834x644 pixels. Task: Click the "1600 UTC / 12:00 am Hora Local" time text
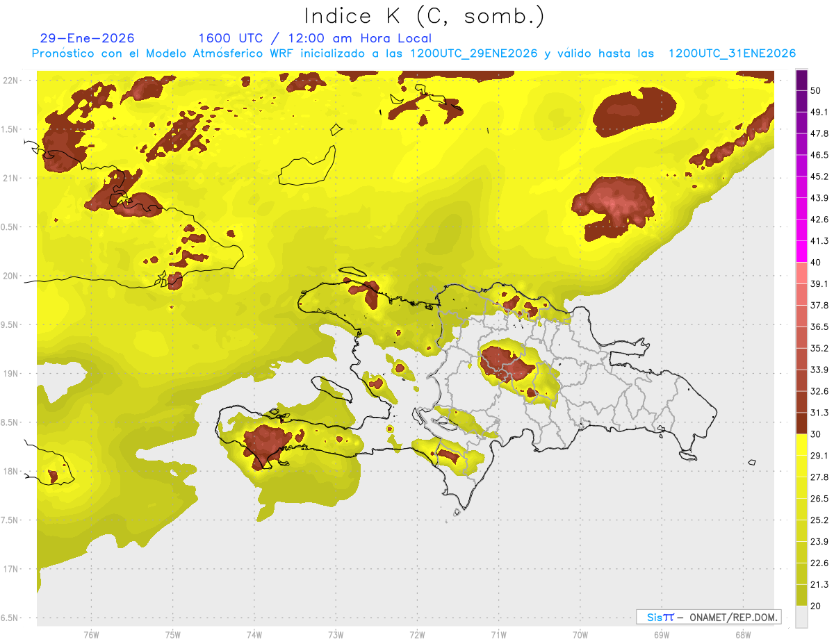(x=315, y=38)
